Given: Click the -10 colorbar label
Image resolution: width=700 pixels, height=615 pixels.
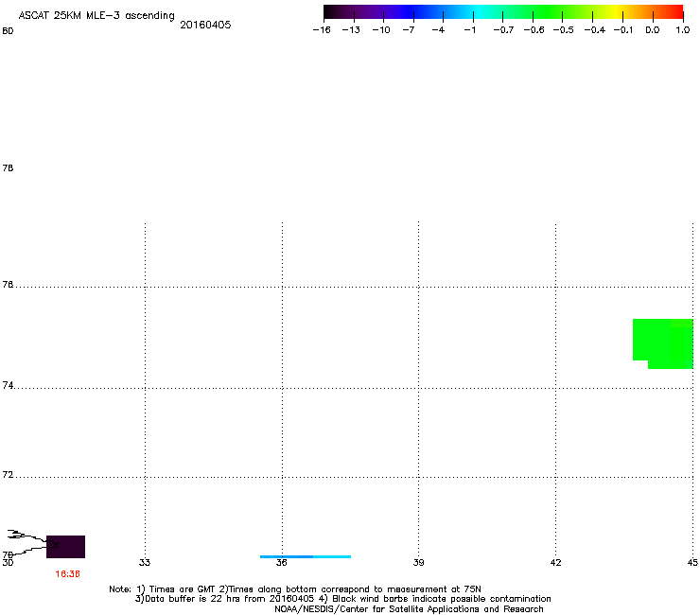Looking at the screenshot, I should (x=381, y=30).
